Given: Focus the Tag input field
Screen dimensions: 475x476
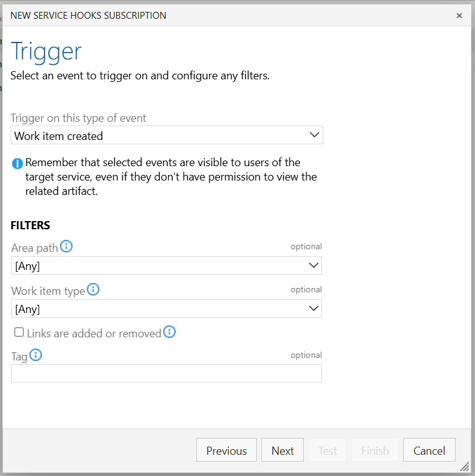Looking at the screenshot, I should 166,374.
